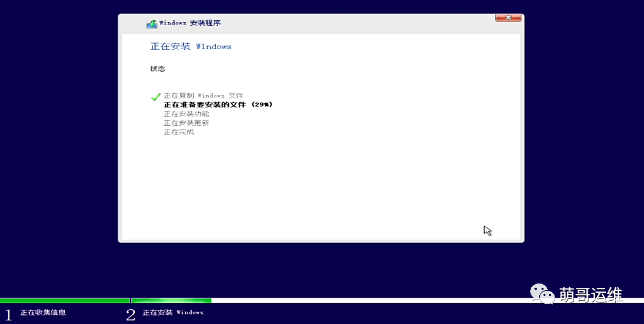Click the 正在准备要安装的文件 (29%) step
The image size is (644, 324).
click(218, 104)
